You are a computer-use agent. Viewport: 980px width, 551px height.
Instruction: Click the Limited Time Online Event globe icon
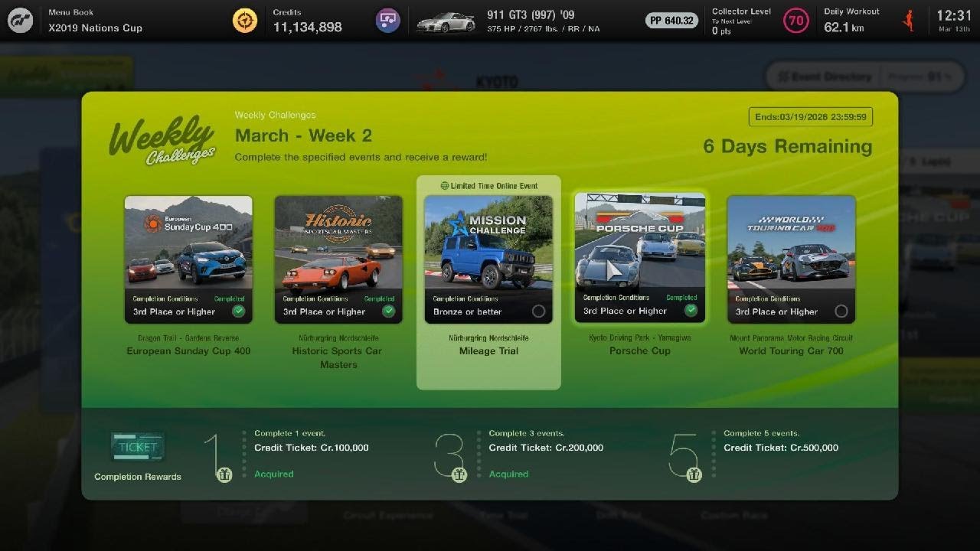445,186
